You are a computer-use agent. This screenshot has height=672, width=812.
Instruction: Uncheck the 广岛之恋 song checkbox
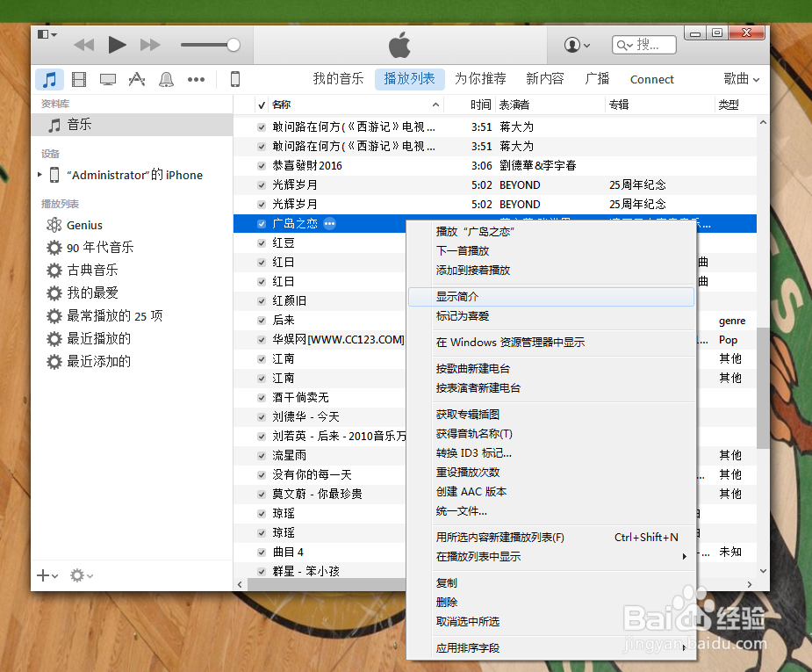point(262,224)
